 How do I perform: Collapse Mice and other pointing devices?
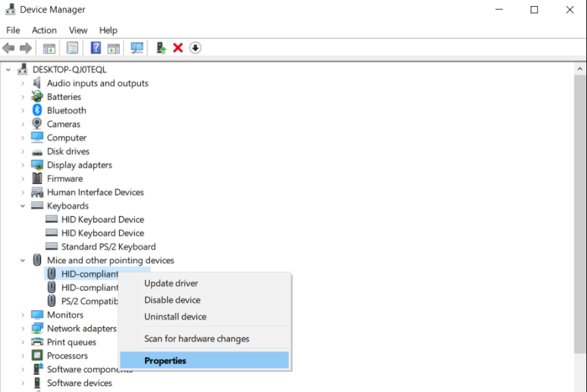tap(23, 261)
